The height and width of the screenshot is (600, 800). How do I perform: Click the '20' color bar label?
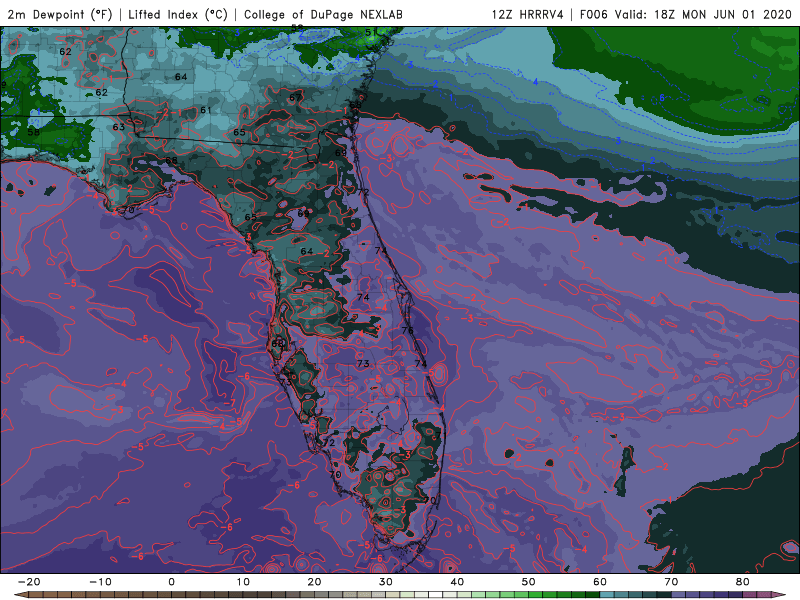314,582
